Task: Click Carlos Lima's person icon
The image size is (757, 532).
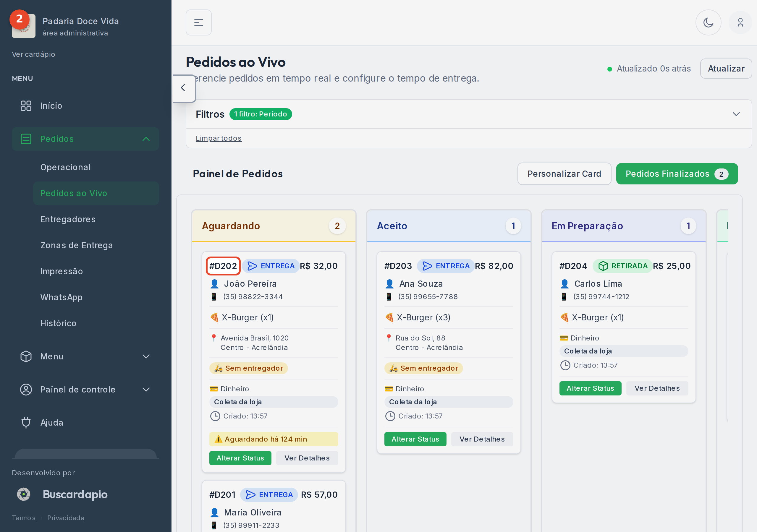Action: click(564, 283)
